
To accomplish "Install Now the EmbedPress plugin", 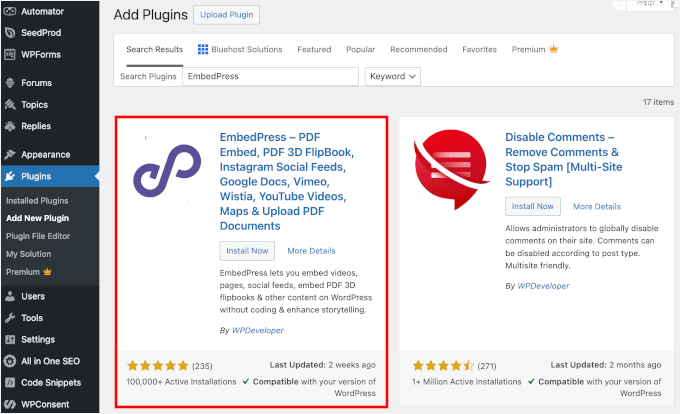I will pos(247,251).
